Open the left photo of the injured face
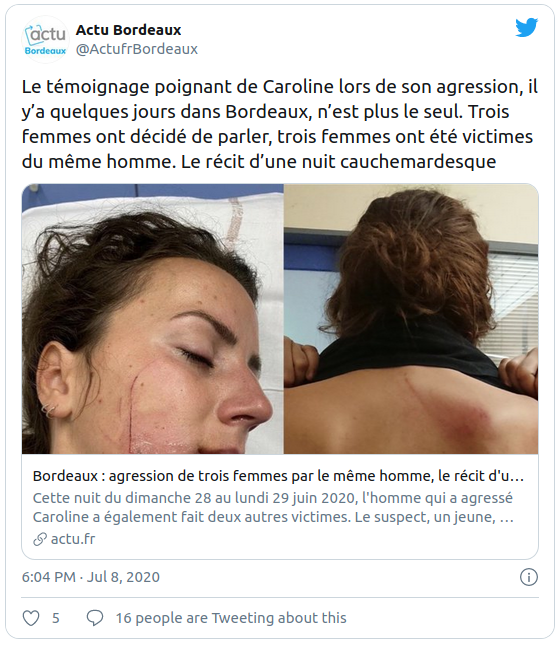This screenshot has height=645, width=560. (153, 319)
